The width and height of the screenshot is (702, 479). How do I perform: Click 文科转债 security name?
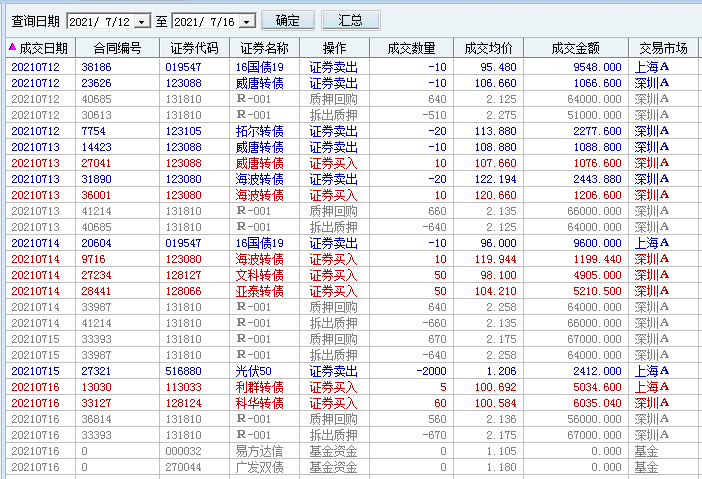coord(260,275)
